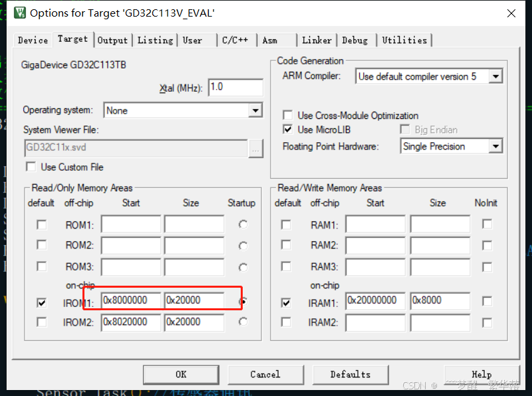Edit IRAM1 Start address 0x20000000
The image size is (532, 396).
click(376, 301)
